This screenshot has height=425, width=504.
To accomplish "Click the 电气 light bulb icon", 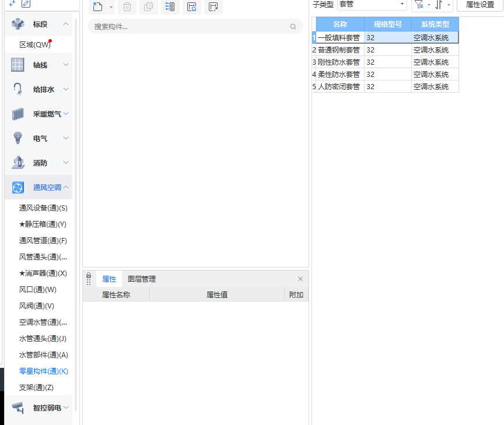I will point(17,138).
